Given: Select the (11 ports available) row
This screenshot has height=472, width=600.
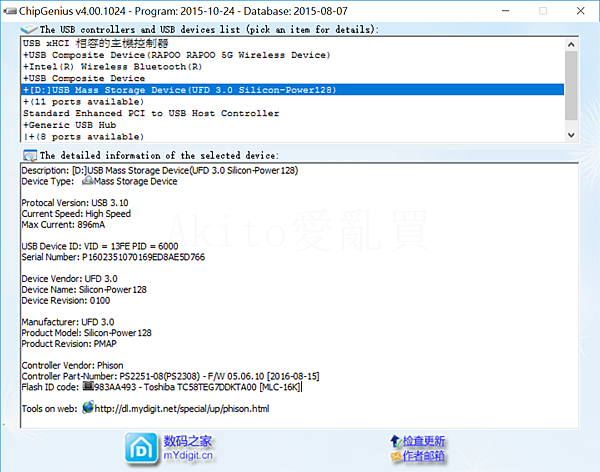Looking at the screenshot, I should pyautogui.click(x=293, y=102).
